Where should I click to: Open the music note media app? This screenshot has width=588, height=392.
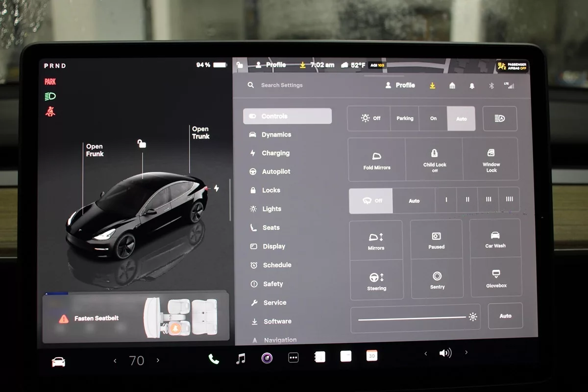click(241, 359)
